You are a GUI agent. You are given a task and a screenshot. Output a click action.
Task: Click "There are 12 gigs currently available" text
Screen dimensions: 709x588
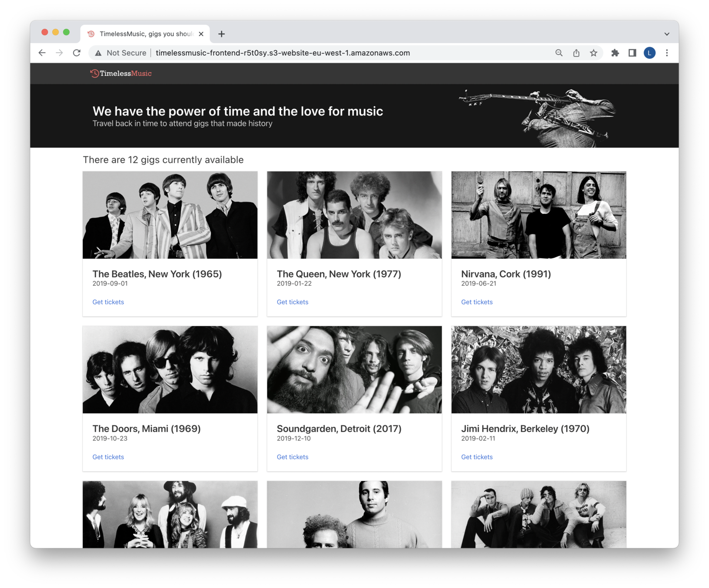click(x=163, y=160)
